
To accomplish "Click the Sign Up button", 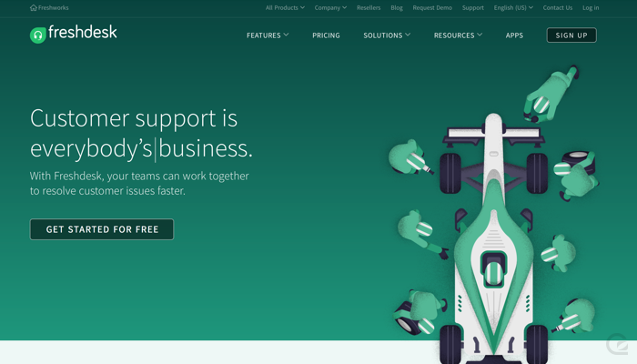I will 571,35.
